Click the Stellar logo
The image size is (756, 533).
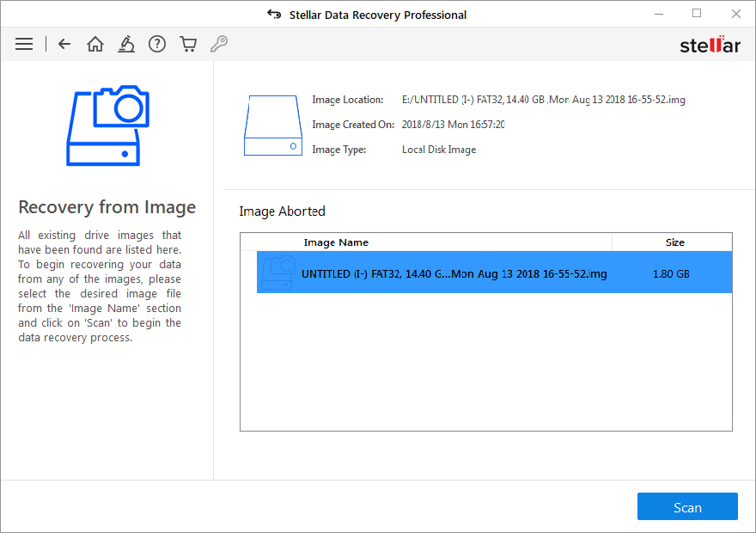pos(710,45)
